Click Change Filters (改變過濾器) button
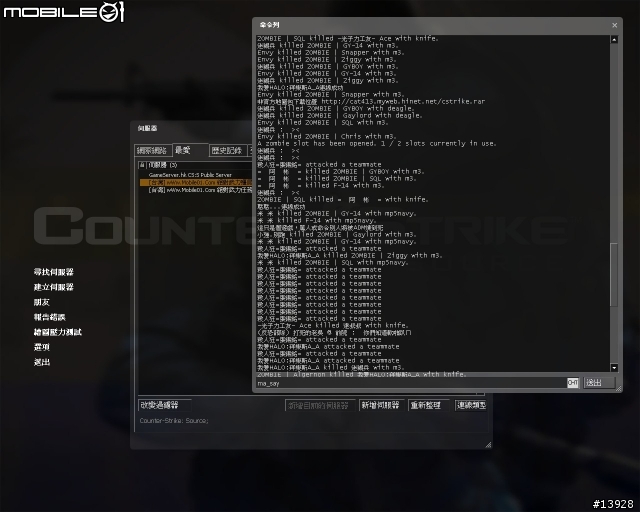The image size is (640, 512). [x=164, y=405]
